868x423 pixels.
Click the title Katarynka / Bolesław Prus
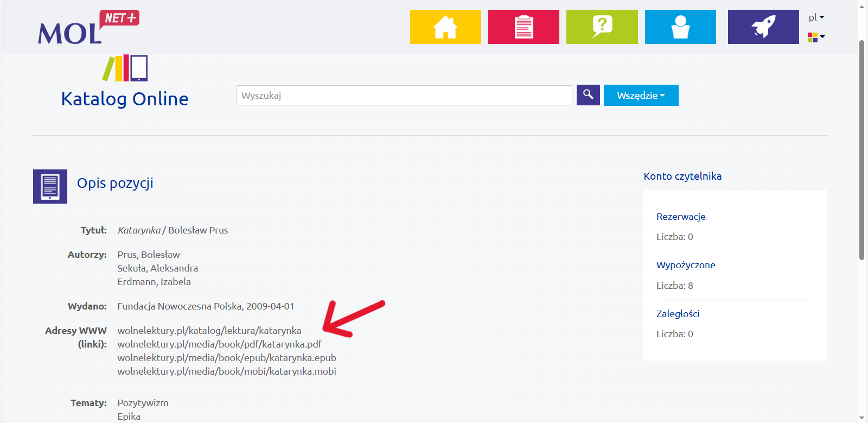[173, 230]
